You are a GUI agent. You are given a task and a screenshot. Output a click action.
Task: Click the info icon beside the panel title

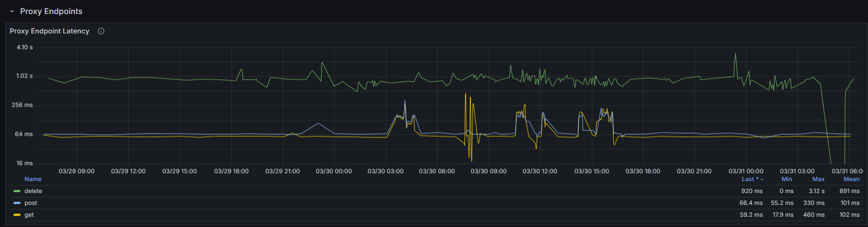pos(101,31)
